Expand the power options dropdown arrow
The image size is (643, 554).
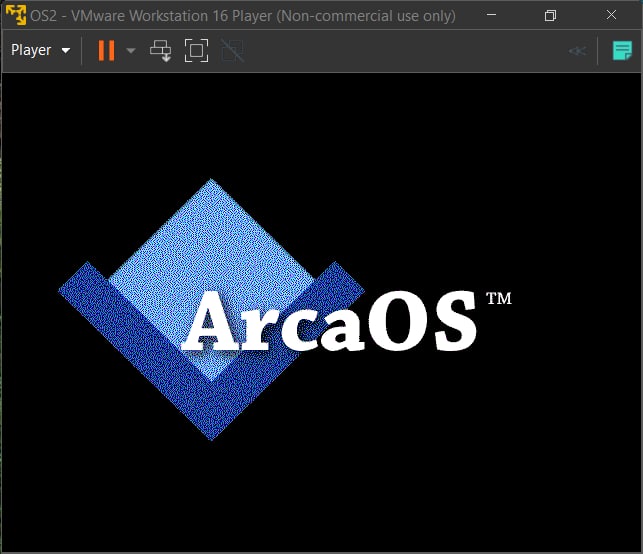coord(131,50)
